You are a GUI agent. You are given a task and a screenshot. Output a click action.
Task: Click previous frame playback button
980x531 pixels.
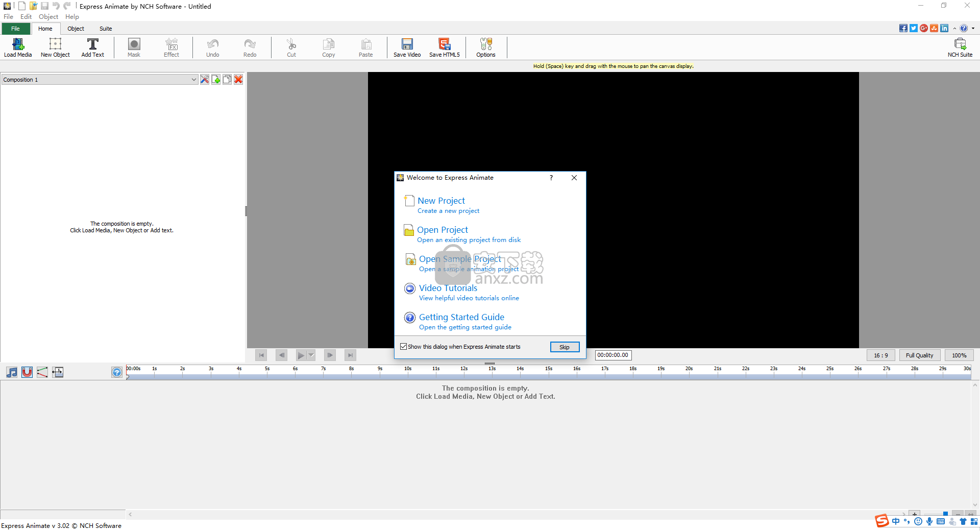pyautogui.click(x=281, y=355)
